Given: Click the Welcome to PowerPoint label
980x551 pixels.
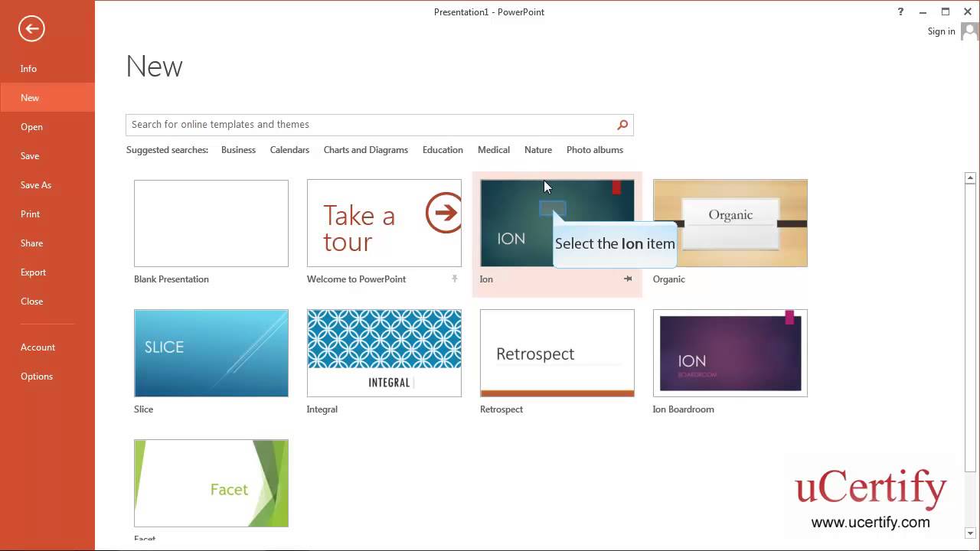Looking at the screenshot, I should click(x=357, y=279).
